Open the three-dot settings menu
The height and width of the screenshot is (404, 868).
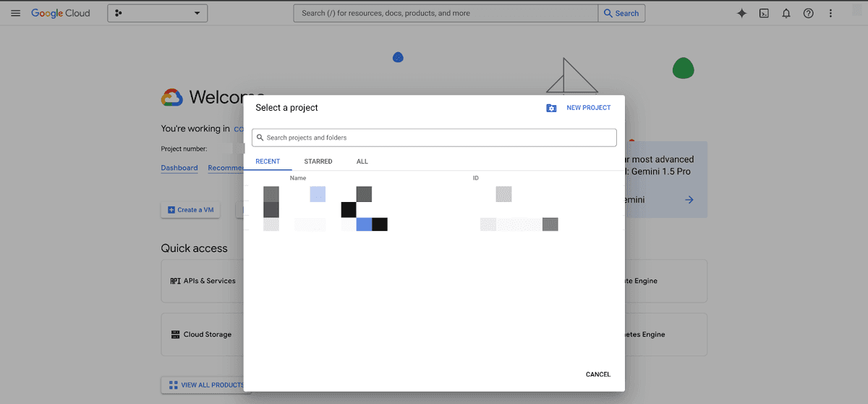tap(831, 13)
